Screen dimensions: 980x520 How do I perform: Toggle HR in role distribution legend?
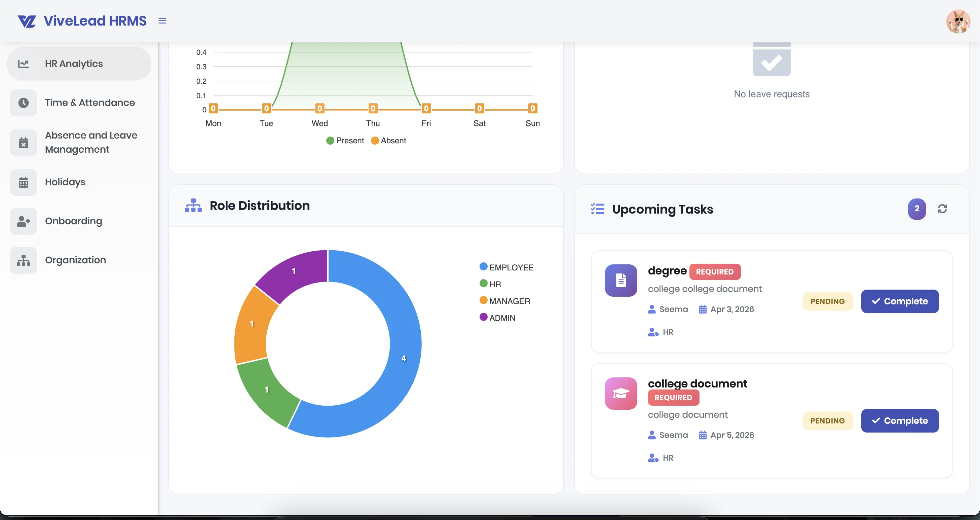(490, 284)
